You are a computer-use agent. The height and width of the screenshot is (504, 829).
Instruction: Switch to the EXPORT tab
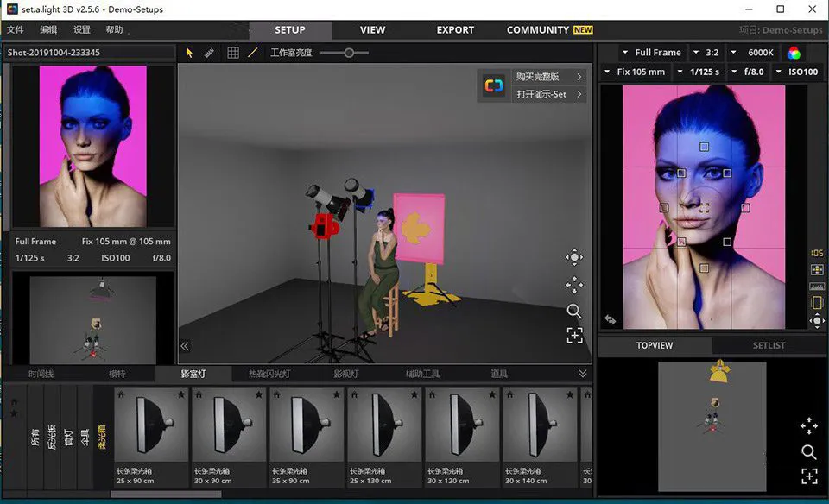tap(455, 29)
